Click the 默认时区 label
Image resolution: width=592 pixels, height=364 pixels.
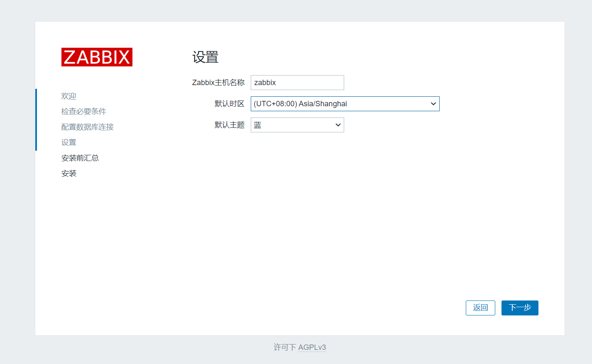pyautogui.click(x=230, y=104)
